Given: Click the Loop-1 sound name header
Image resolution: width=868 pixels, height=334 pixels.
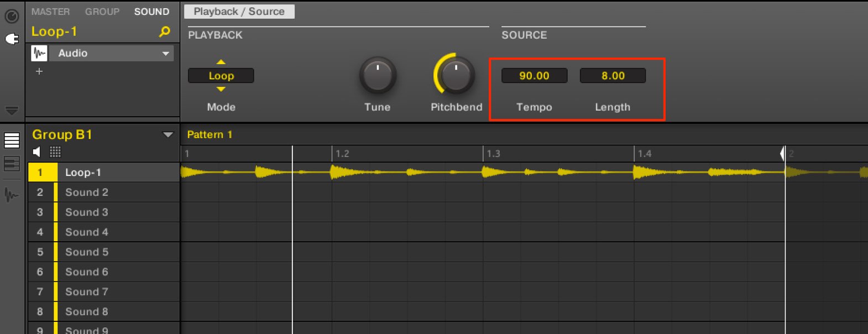Looking at the screenshot, I should (54, 32).
